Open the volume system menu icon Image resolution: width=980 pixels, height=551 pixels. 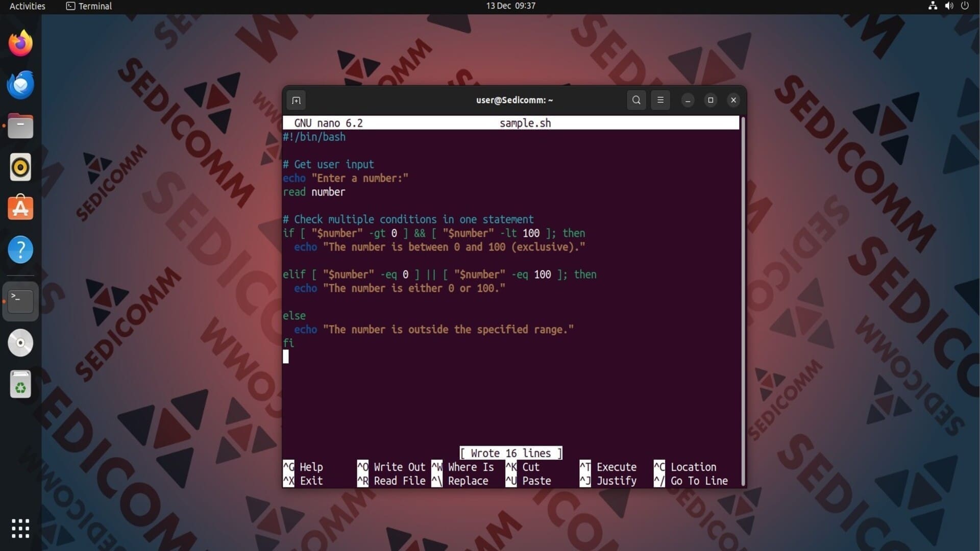[949, 6]
